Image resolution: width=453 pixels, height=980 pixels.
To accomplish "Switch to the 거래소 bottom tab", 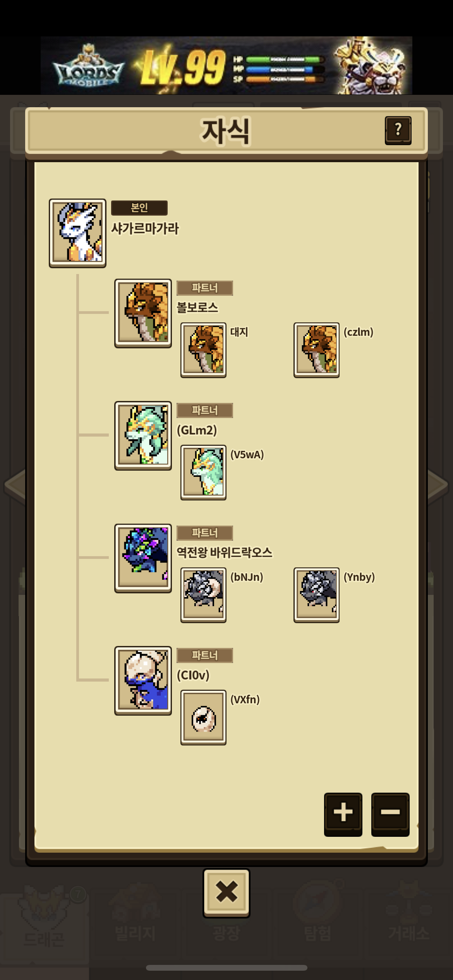I will (x=409, y=917).
